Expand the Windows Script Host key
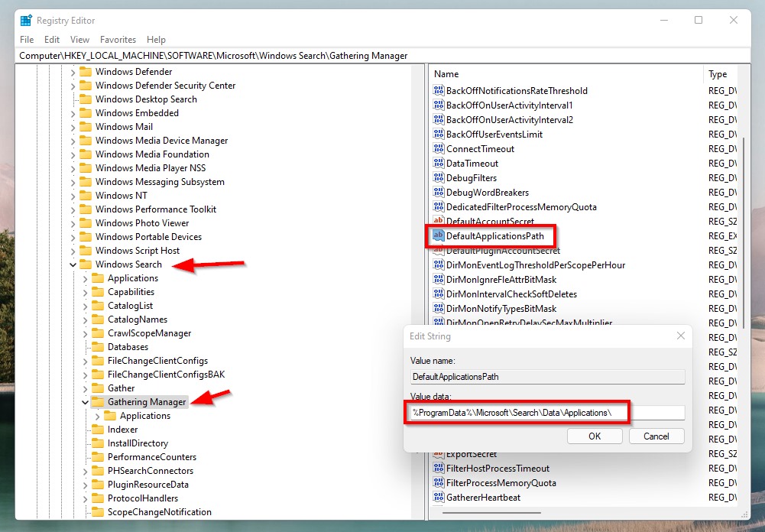Image resolution: width=765 pixels, height=532 pixels. click(73, 251)
